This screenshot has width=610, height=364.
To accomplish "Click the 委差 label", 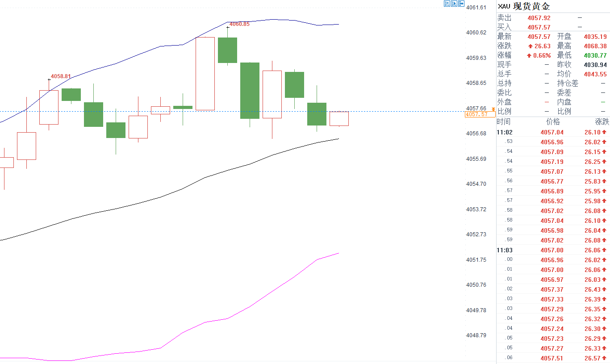I will point(564,93).
